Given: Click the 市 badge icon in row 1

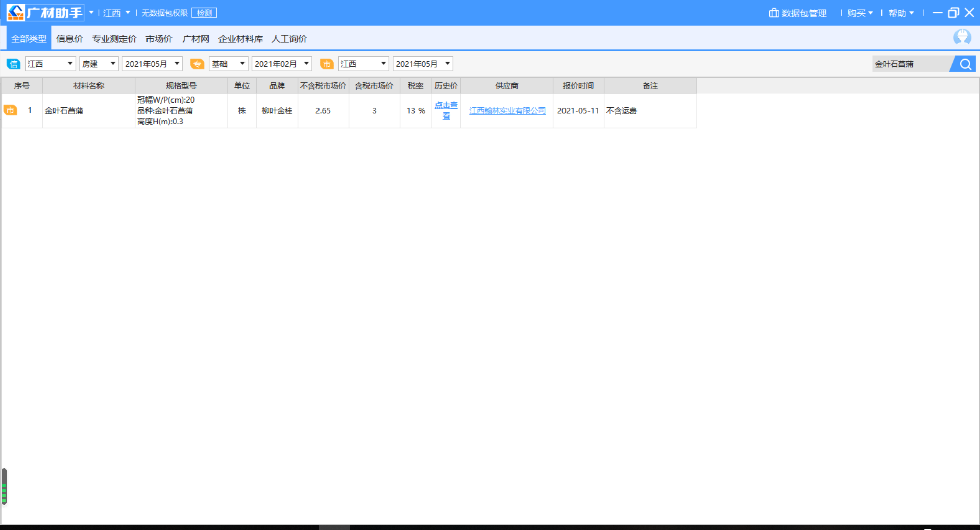Looking at the screenshot, I should (10, 110).
